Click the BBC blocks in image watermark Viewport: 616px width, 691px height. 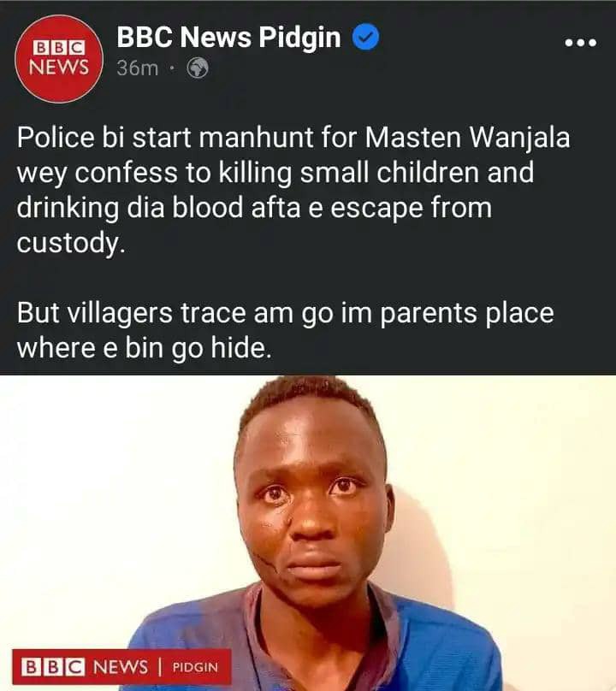53,667
